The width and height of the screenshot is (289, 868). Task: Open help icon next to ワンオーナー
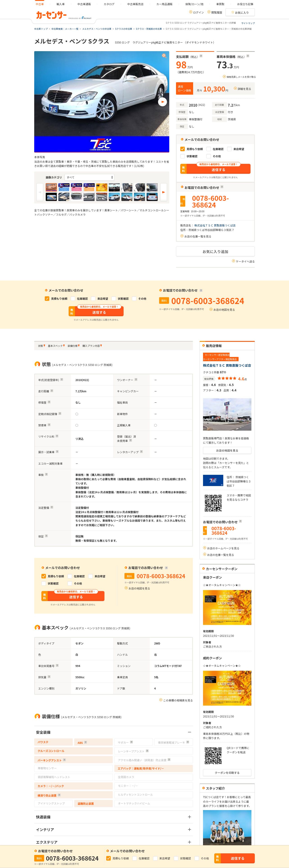136,379
